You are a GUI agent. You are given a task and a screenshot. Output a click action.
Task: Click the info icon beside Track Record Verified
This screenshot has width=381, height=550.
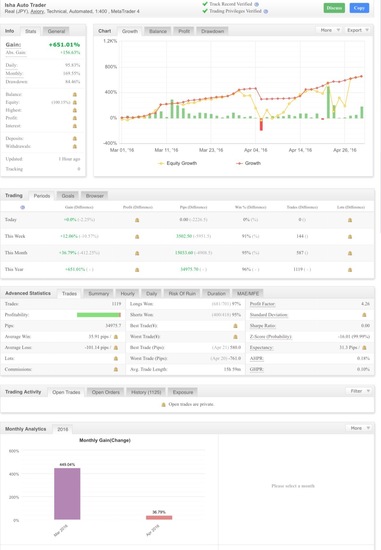click(256, 4)
